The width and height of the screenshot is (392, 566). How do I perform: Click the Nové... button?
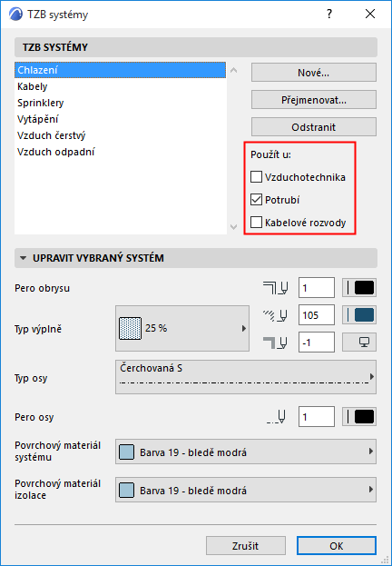tap(314, 73)
